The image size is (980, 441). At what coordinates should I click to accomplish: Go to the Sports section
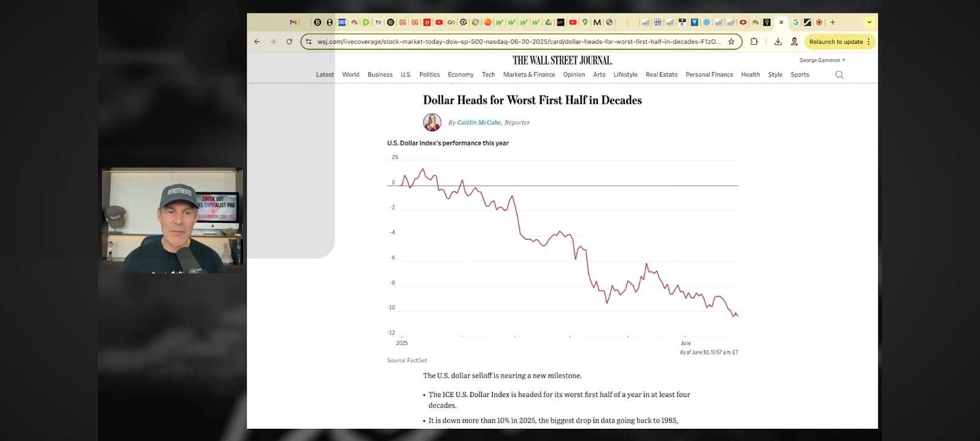click(800, 75)
